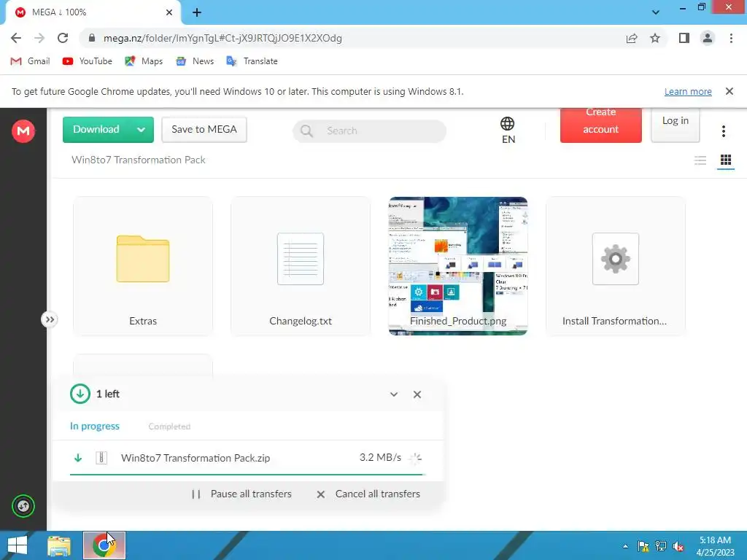Viewport: 747px width, 560px height.
Task: Click the zip archive icon in the transfer row
Action: tap(101, 458)
